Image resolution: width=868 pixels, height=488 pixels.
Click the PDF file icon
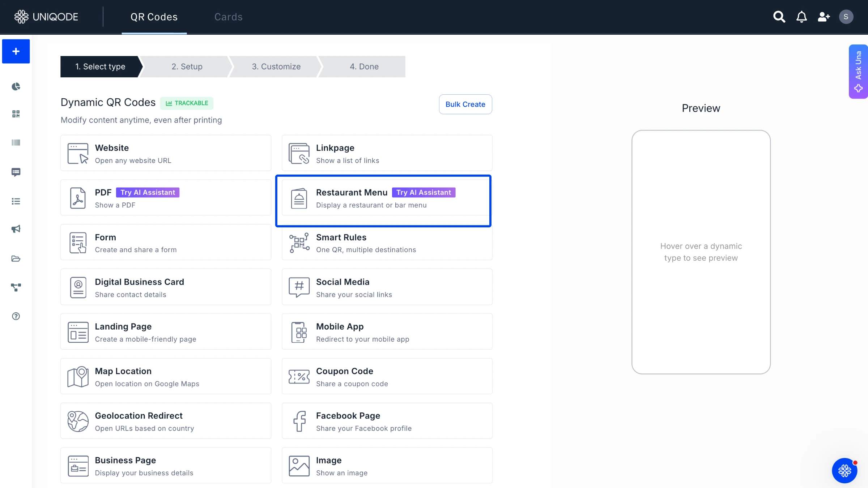[x=78, y=198]
